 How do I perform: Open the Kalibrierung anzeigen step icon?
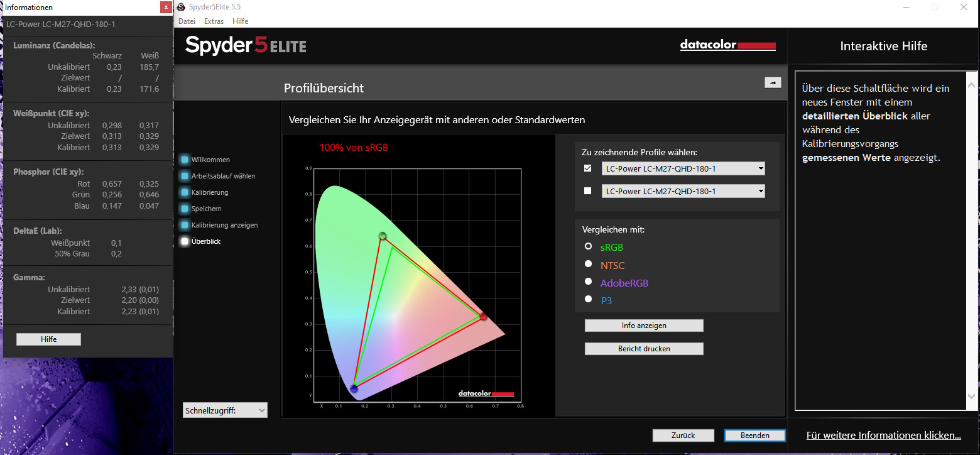(185, 225)
